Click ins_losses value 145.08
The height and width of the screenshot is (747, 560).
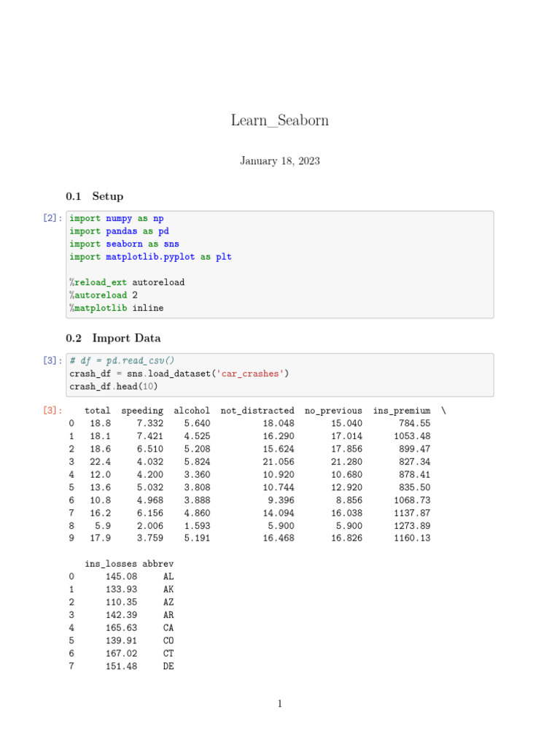(x=122, y=576)
